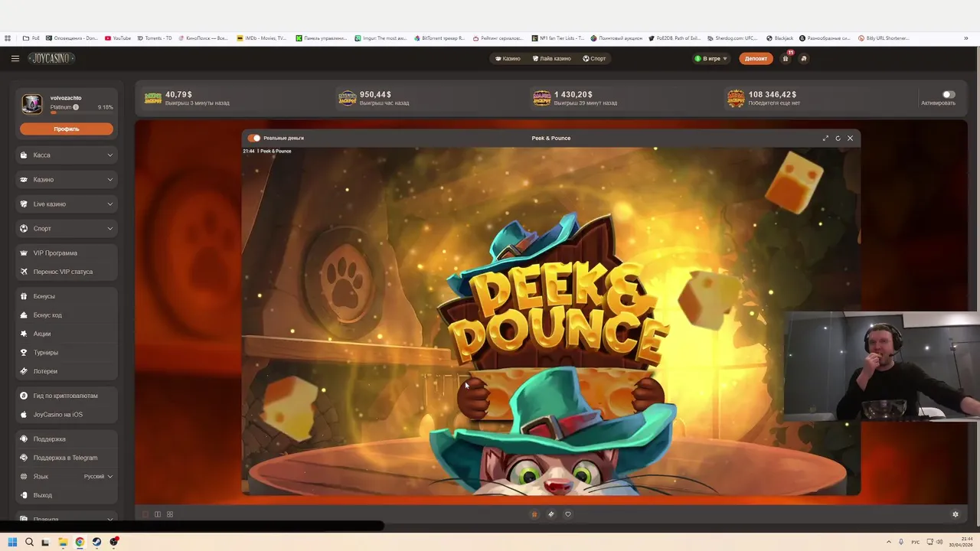Viewport: 980px width, 551px height.
Task: Click the 950,44$ jackpot icon
Action: point(348,98)
